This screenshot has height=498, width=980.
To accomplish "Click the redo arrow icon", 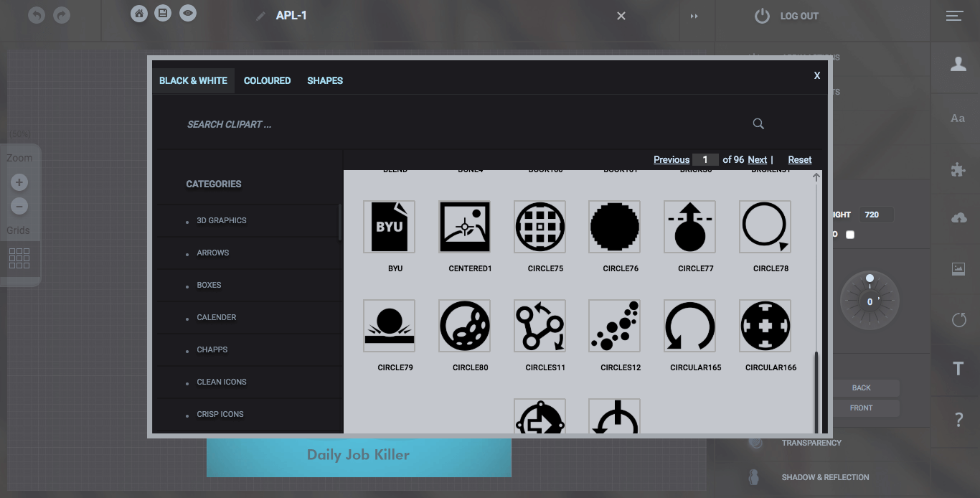I will click(x=62, y=14).
